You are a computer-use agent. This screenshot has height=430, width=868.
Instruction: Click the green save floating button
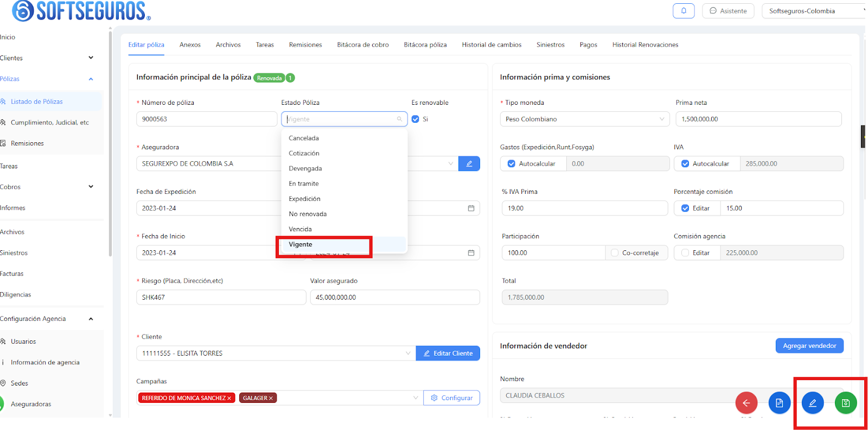coord(845,403)
